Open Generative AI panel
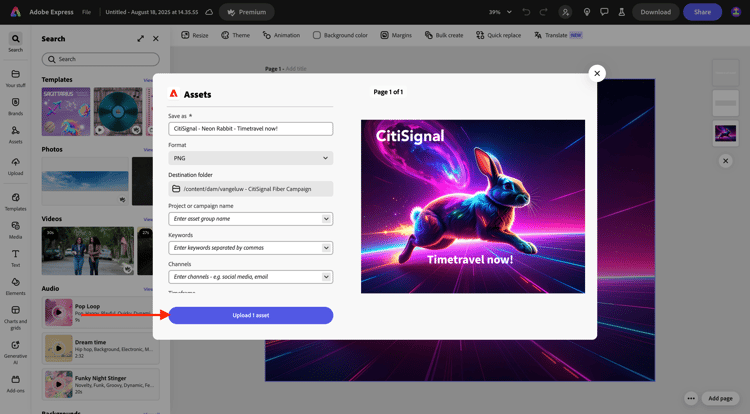The width and height of the screenshot is (750, 414). click(15, 348)
